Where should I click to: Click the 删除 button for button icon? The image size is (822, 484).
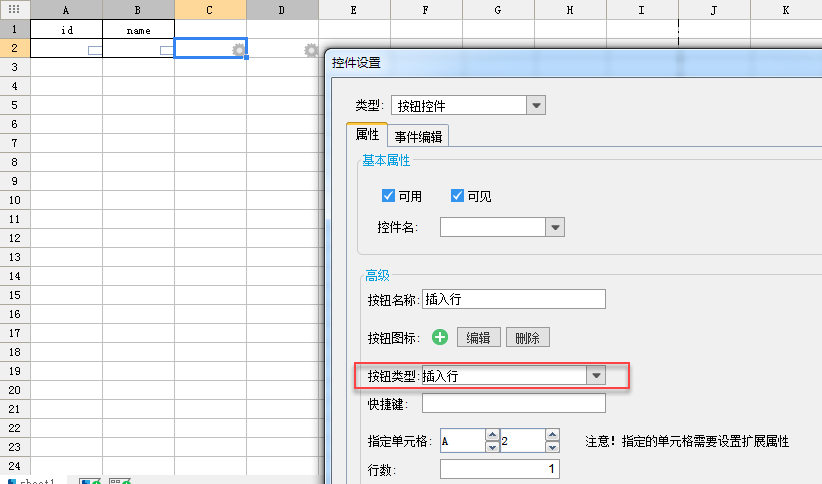pos(527,338)
